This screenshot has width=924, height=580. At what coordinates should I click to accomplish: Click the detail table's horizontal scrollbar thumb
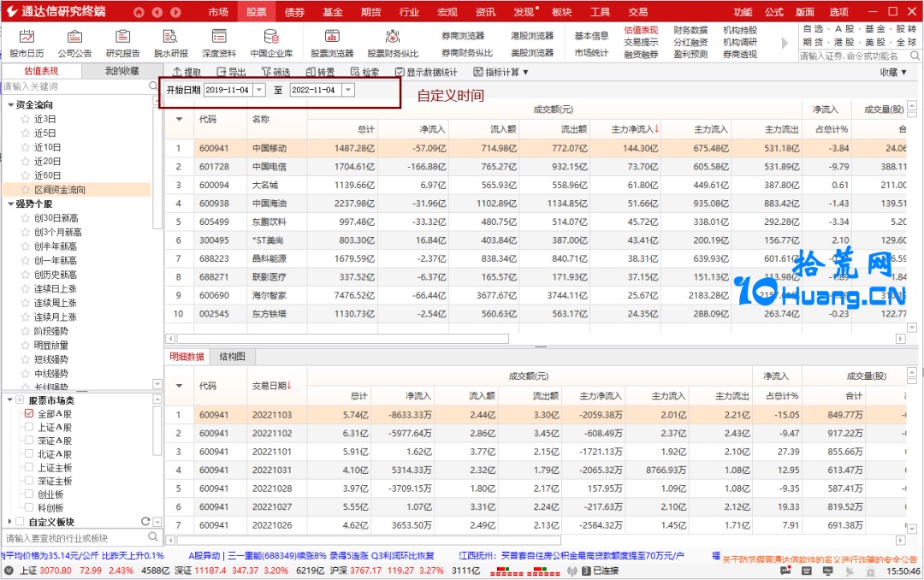[369, 540]
